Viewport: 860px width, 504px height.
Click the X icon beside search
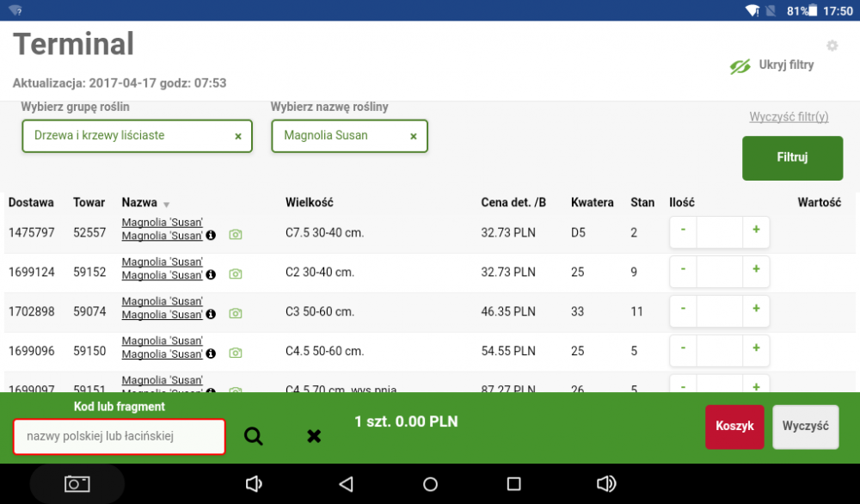point(314,436)
